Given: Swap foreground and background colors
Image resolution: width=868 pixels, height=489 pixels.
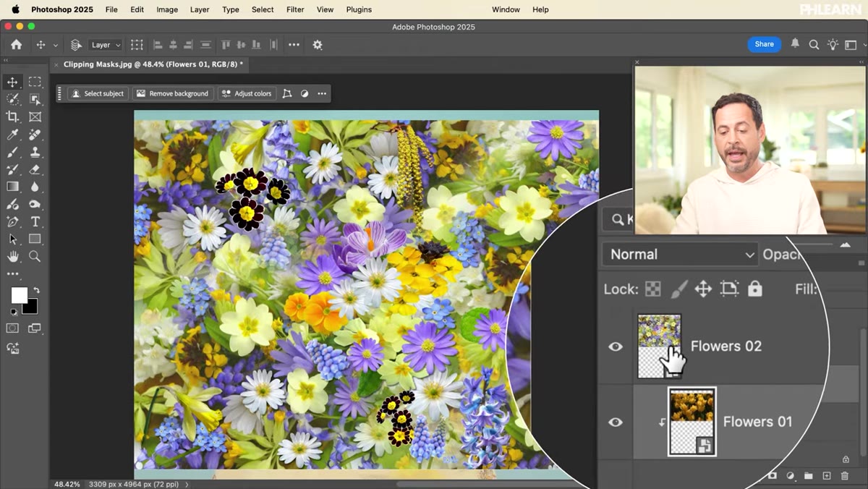Looking at the screenshot, I should 36,291.
